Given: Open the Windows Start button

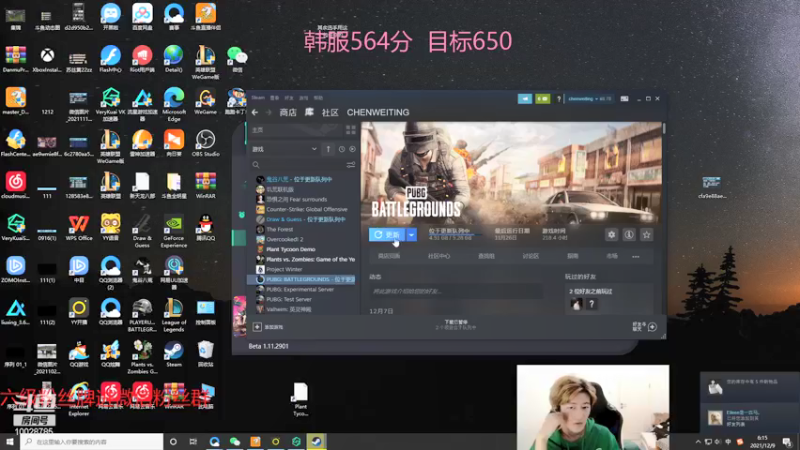Looking at the screenshot, I should 10,441.
